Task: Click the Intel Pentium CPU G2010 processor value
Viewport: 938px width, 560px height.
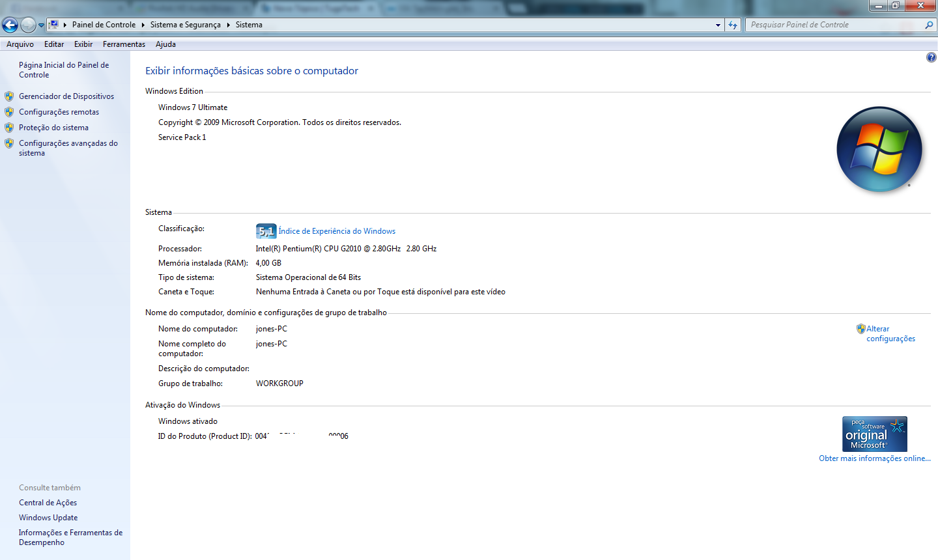Action: (x=346, y=249)
